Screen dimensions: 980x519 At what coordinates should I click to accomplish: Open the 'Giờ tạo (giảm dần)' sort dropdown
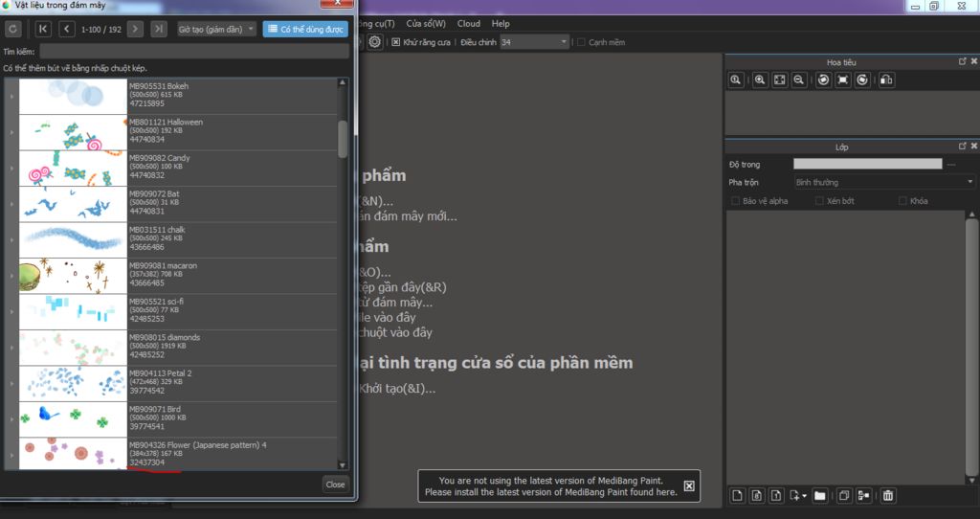tap(216, 29)
